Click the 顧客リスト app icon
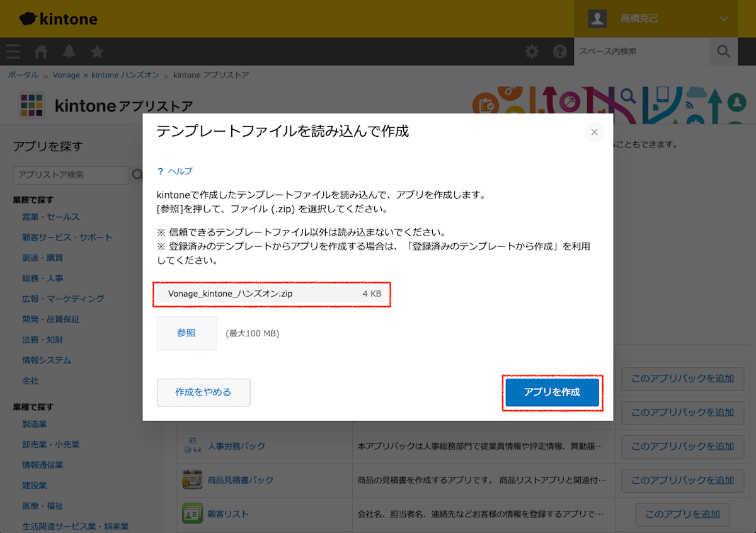Screen dimensions: 756x533 click(x=192, y=514)
